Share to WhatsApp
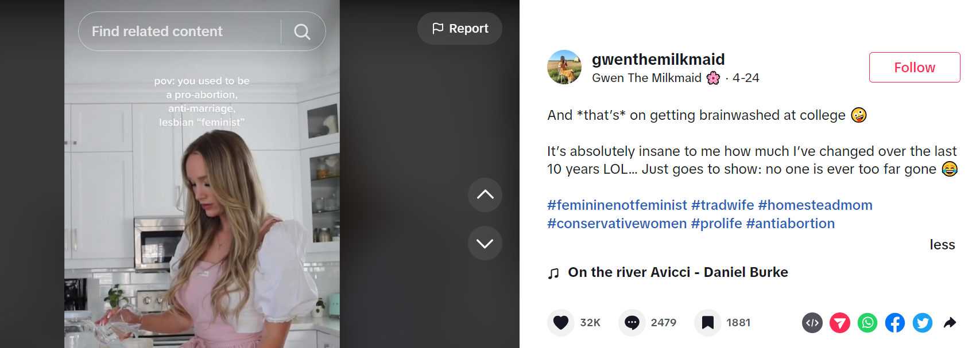 tap(867, 323)
